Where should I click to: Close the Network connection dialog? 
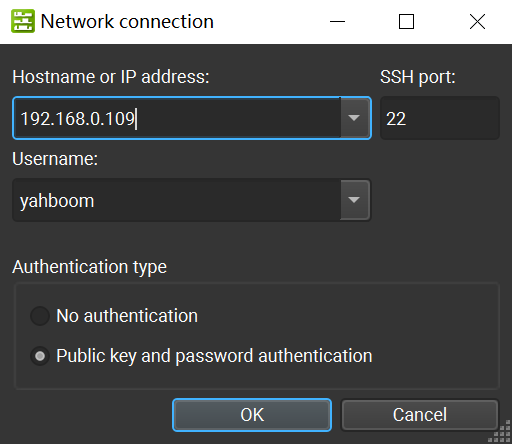coord(477,22)
